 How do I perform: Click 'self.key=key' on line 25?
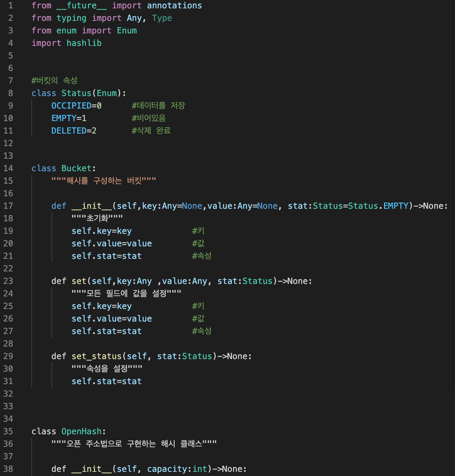pos(102,306)
